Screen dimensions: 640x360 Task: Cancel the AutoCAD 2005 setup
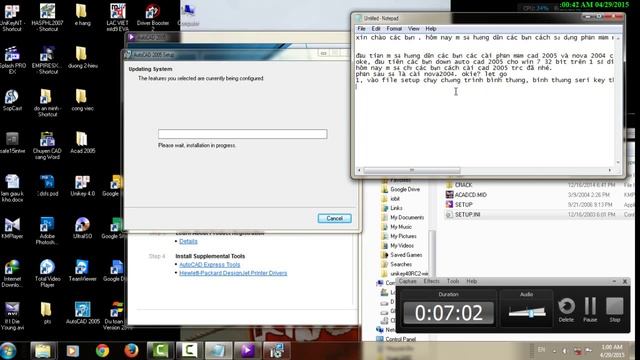334,218
